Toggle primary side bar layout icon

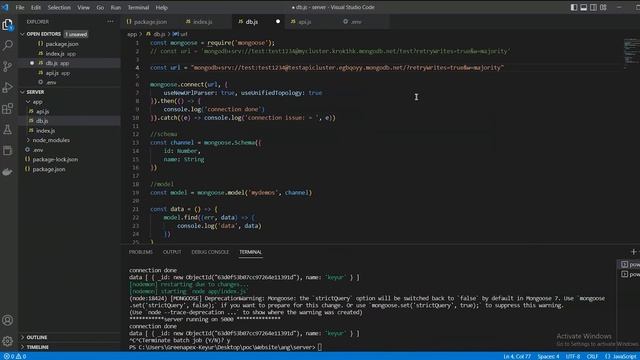pos(574,7)
